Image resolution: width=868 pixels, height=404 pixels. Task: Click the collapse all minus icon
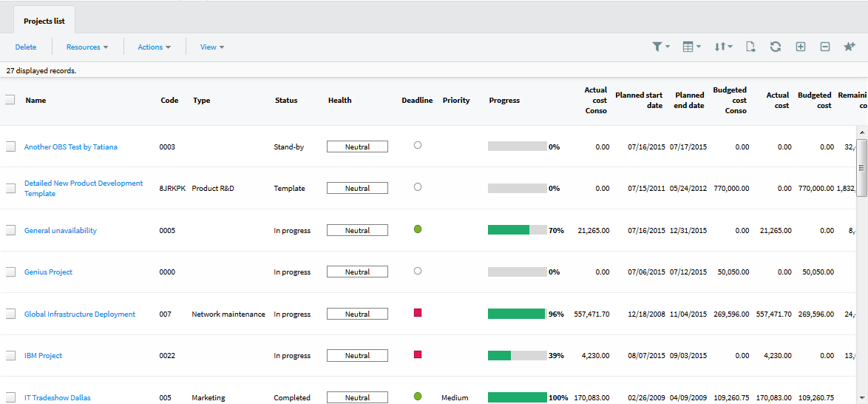(x=825, y=47)
